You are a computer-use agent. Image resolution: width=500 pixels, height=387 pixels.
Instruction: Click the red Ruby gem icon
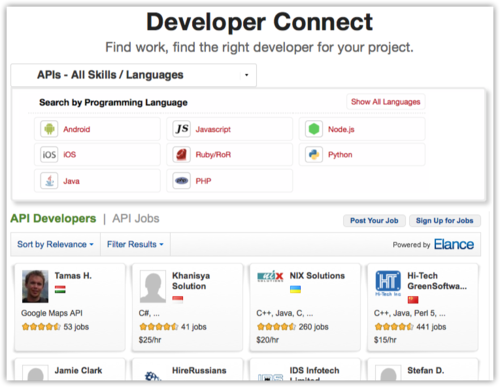(182, 155)
